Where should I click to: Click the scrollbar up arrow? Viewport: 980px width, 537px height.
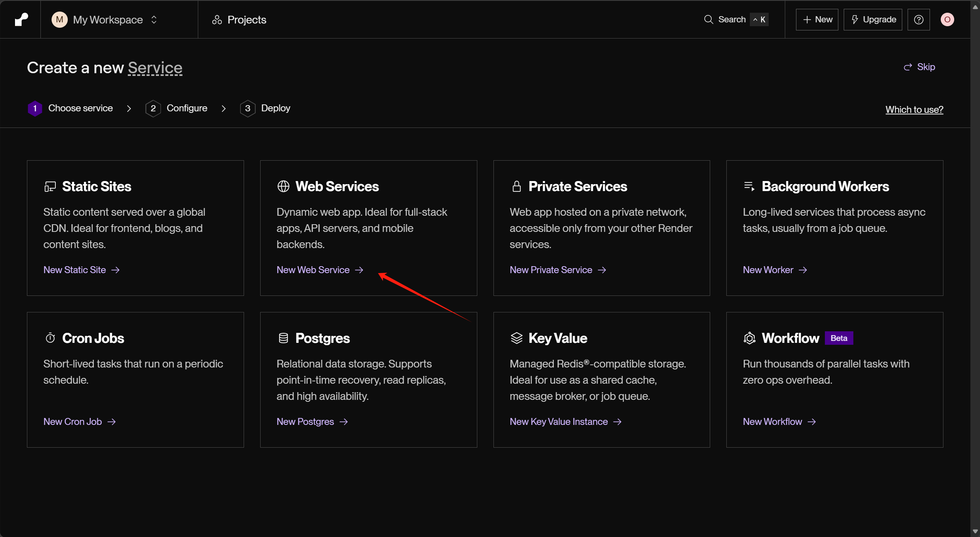975,7
